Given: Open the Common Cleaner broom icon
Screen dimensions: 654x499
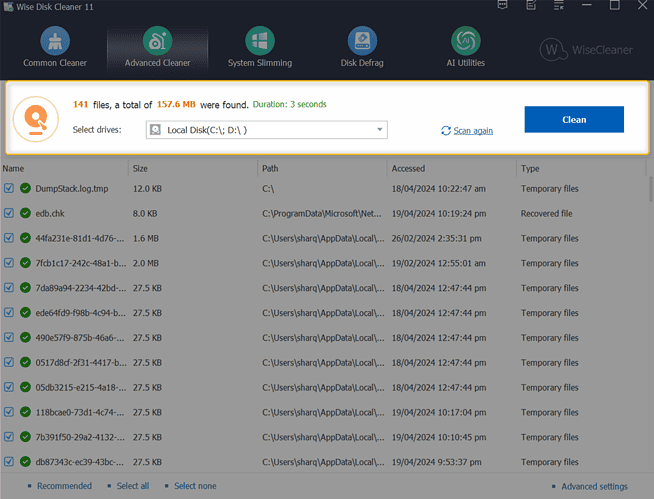Looking at the screenshot, I should pyautogui.click(x=55, y=41).
